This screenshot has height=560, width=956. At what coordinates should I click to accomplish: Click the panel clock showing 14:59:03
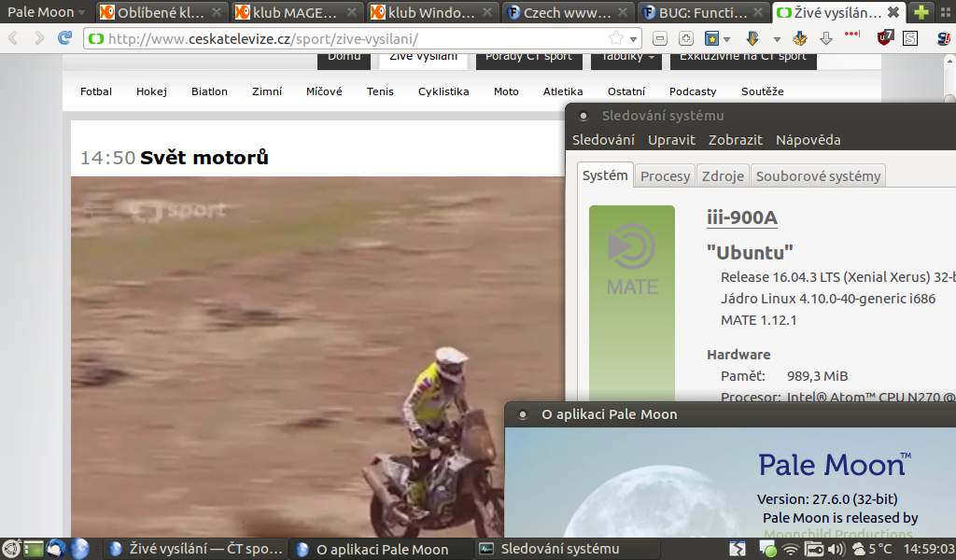point(929,549)
